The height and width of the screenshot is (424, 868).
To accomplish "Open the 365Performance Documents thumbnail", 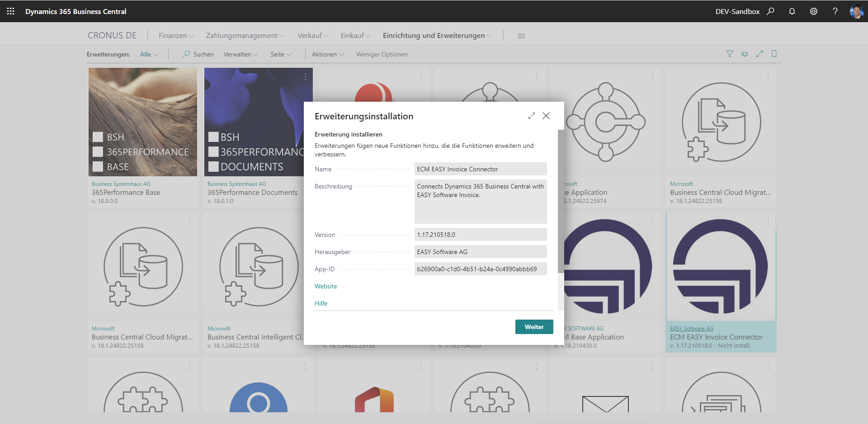I will [258, 122].
